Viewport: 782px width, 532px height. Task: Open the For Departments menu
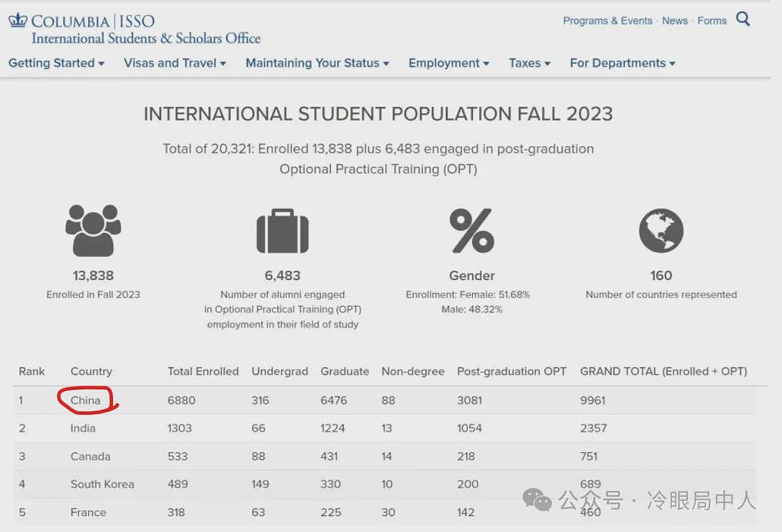point(623,63)
